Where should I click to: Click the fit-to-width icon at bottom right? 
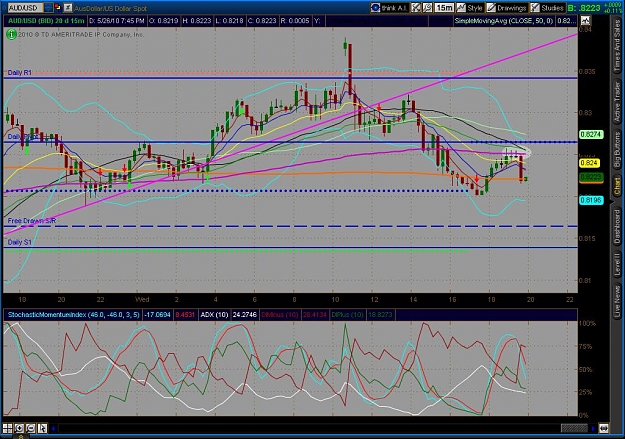[x=603, y=429]
